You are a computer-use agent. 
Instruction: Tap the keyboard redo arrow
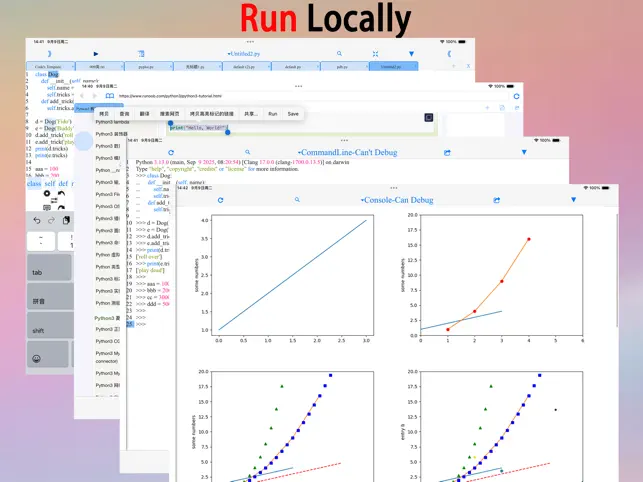51,221
